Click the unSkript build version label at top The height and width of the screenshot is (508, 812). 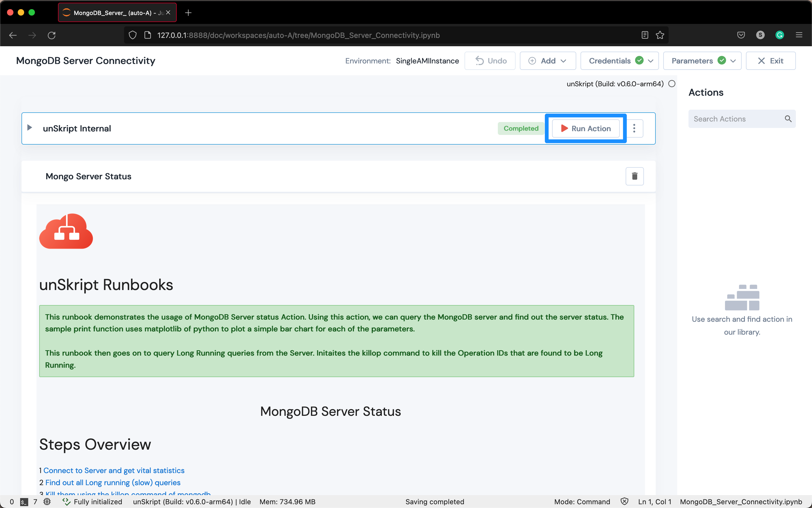(615, 84)
